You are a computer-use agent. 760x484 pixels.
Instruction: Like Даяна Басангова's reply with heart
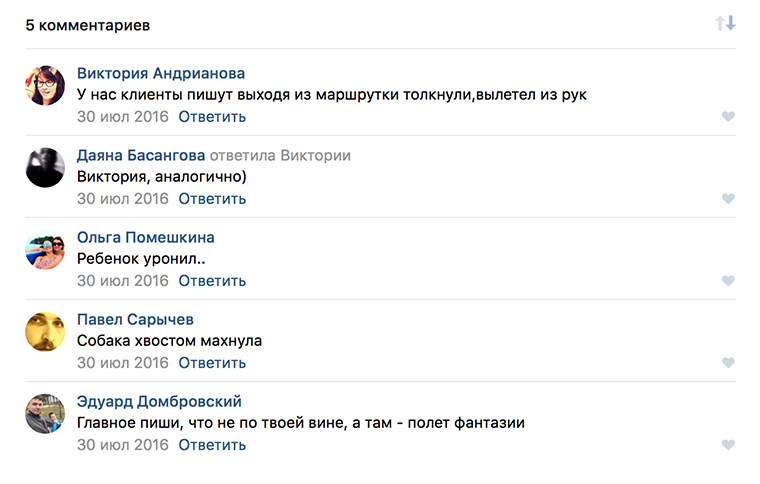click(x=728, y=199)
